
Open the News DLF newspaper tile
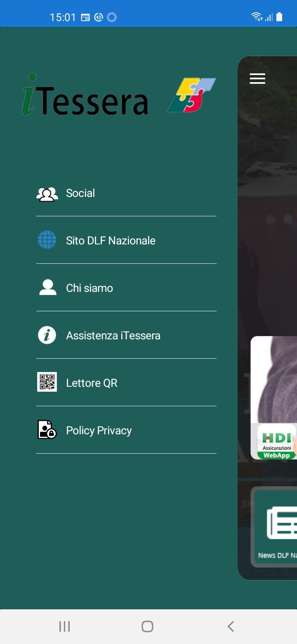[275, 527]
